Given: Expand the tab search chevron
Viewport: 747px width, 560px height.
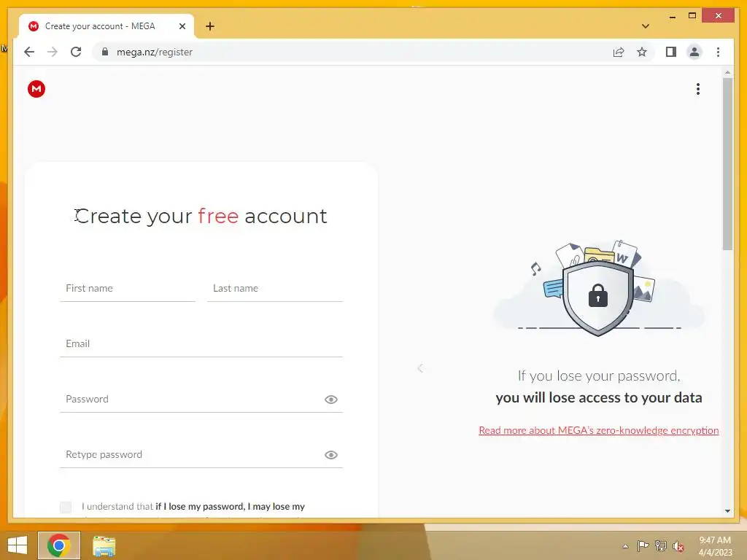Looking at the screenshot, I should tap(646, 26).
